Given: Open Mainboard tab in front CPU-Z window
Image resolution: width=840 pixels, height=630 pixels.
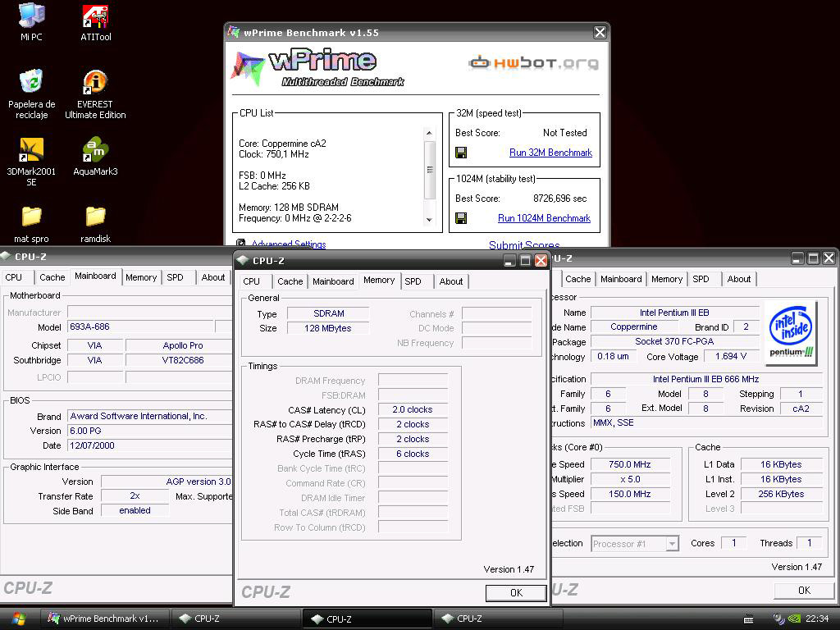Looking at the screenshot, I should pyautogui.click(x=333, y=281).
